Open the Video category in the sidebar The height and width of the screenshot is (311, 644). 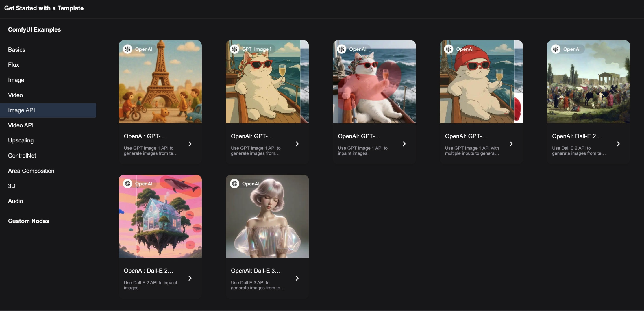pyautogui.click(x=48, y=95)
